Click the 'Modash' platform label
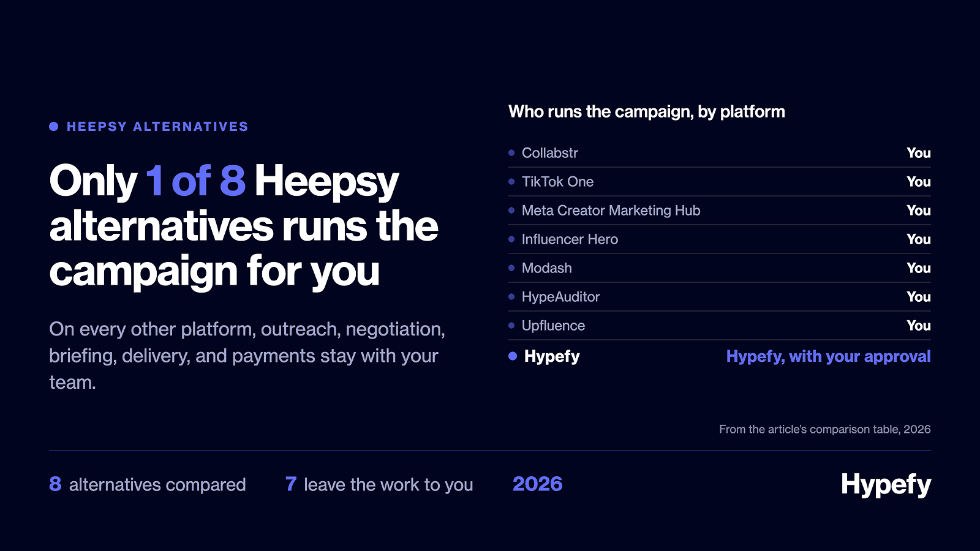The height and width of the screenshot is (551, 980). coord(547,268)
